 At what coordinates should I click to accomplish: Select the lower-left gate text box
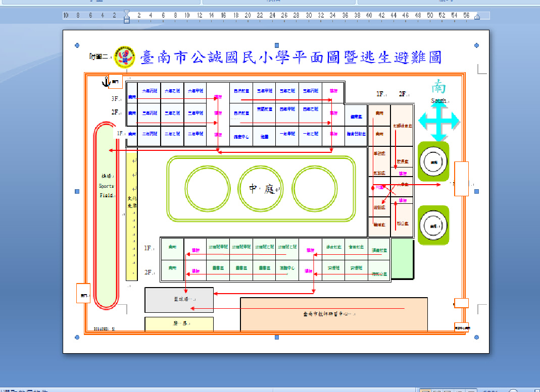pos(83,293)
